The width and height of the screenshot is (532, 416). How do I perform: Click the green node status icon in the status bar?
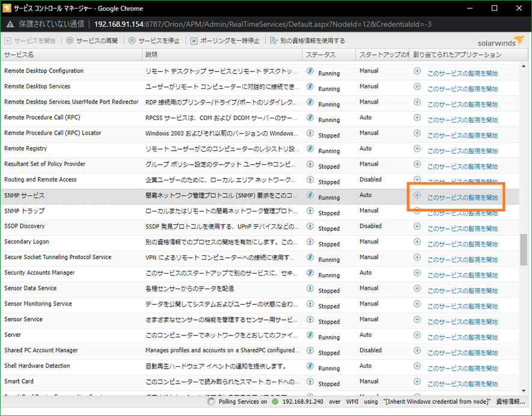pos(275,402)
